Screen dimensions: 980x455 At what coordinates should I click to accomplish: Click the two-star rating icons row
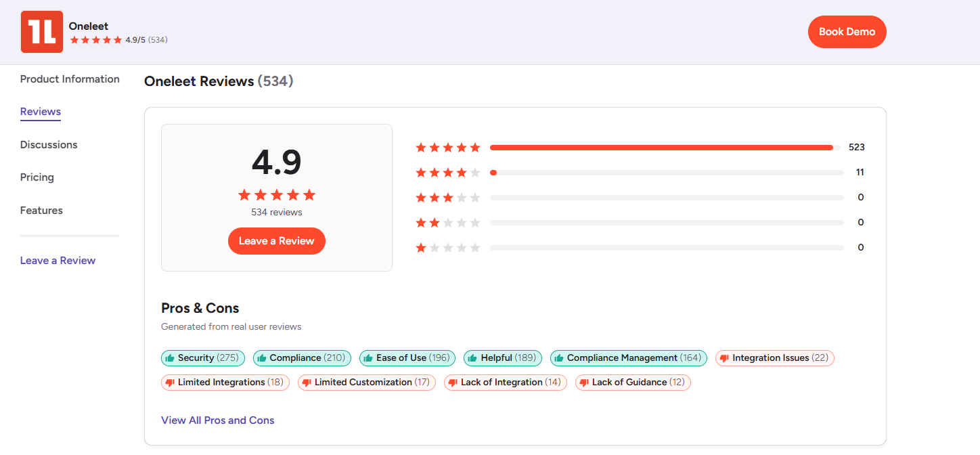click(x=448, y=223)
